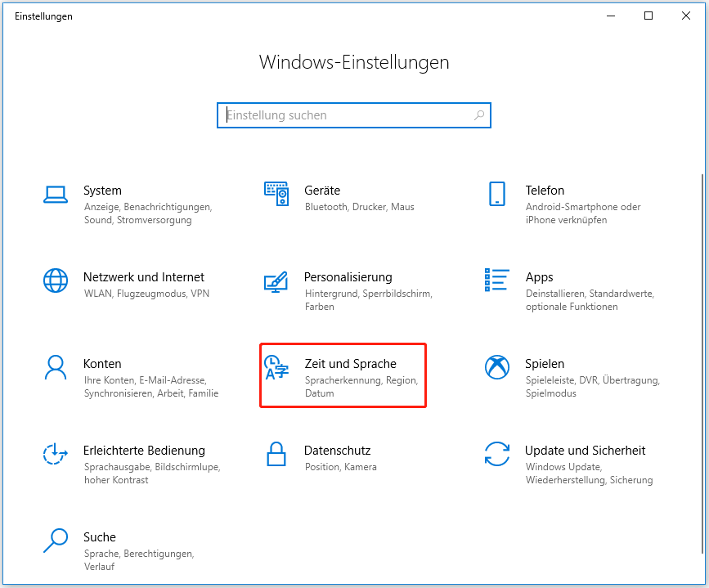
Task: Select the Zeit und Sprache title
Action: tap(351, 364)
